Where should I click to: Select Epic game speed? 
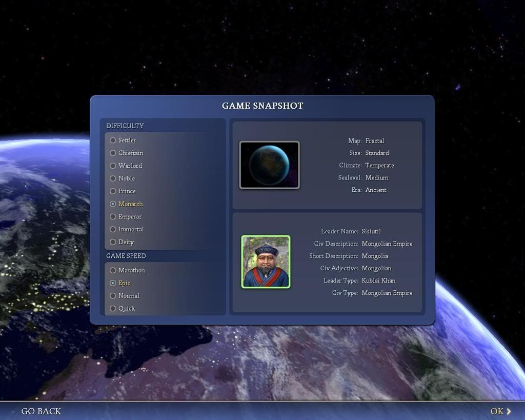[120, 283]
